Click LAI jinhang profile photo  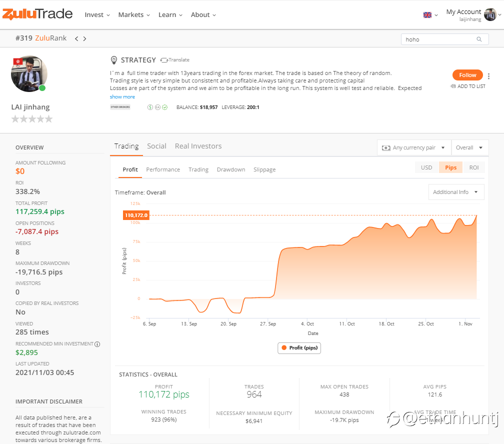pos(29,74)
